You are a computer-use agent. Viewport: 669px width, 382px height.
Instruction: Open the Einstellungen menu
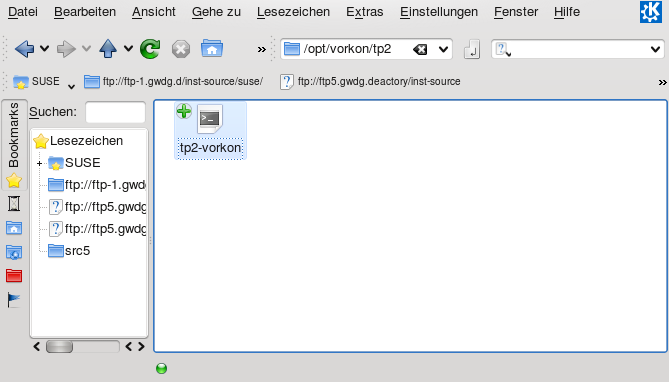pos(439,12)
